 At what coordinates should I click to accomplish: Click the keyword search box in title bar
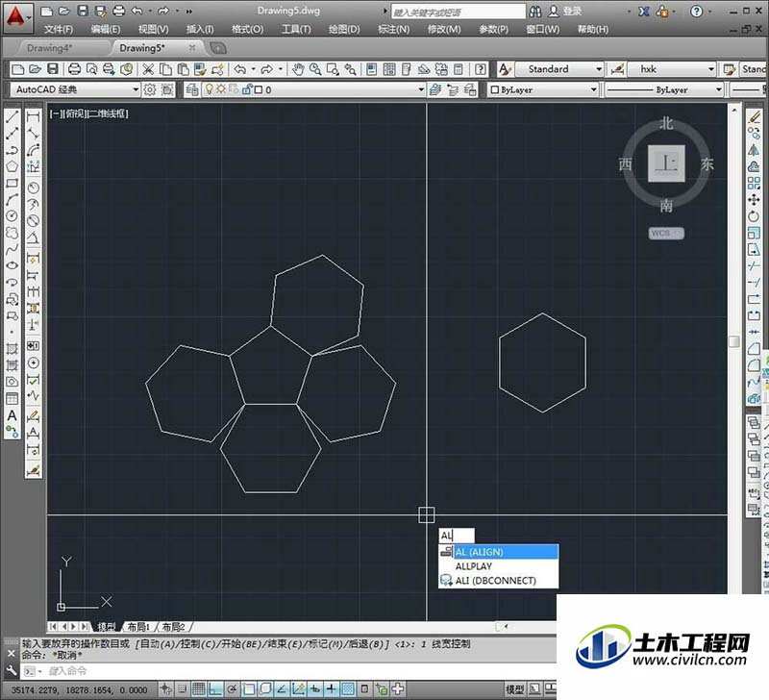459,12
